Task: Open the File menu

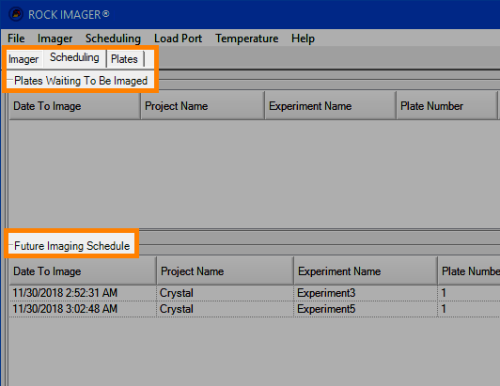Action: (x=16, y=38)
